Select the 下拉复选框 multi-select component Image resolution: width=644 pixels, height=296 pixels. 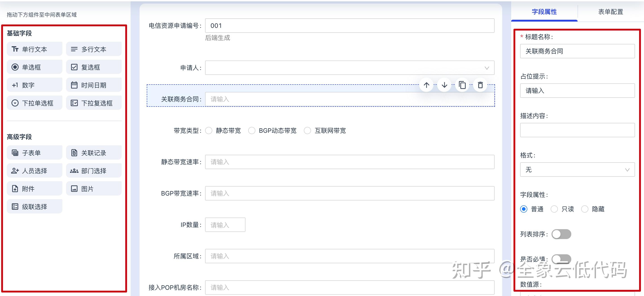pyautogui.click(x=94, y=103)
